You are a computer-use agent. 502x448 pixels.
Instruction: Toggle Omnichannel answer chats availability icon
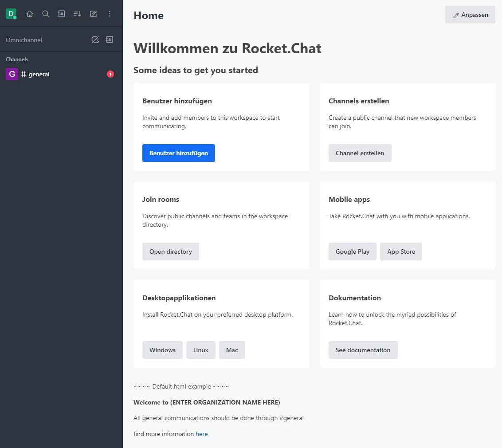coord(95,40)
